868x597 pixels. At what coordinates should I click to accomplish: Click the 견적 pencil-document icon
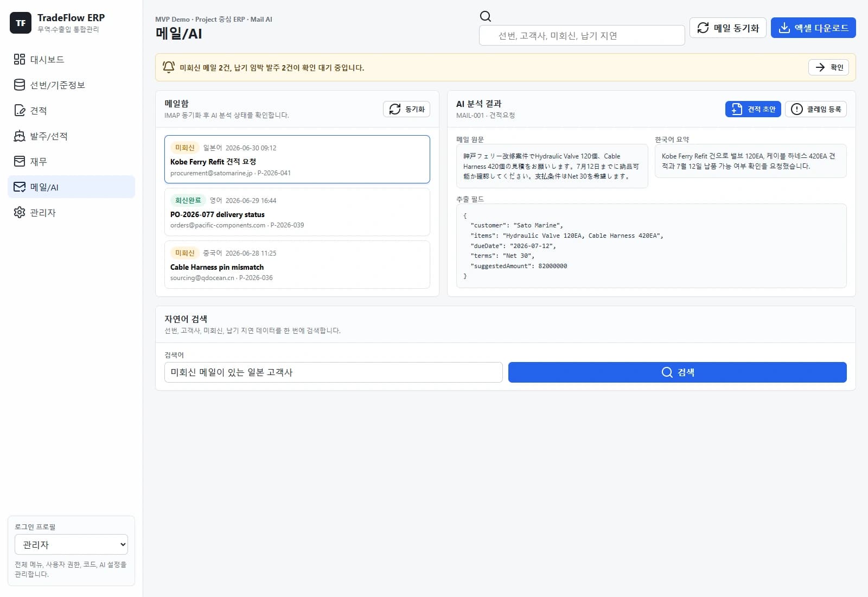(x=20, y=110)
